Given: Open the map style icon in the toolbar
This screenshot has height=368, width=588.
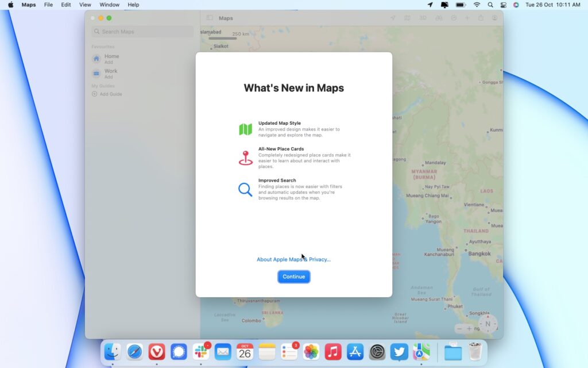Looking at the screenshot, I should coord(408,18).
